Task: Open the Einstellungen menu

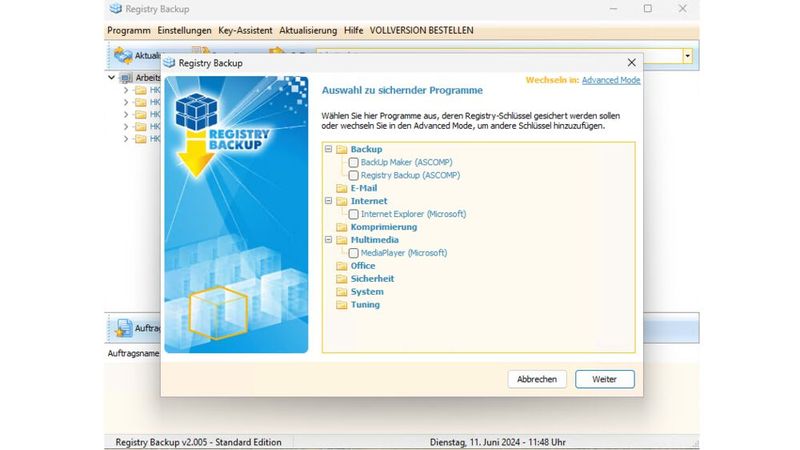Action: click(184, 31)
